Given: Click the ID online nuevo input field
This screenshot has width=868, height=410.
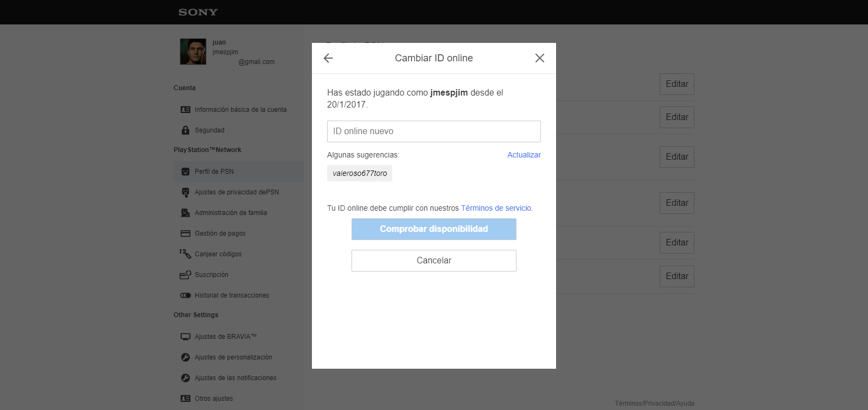Looking at the screenshot, I should [x=434, y=131].
